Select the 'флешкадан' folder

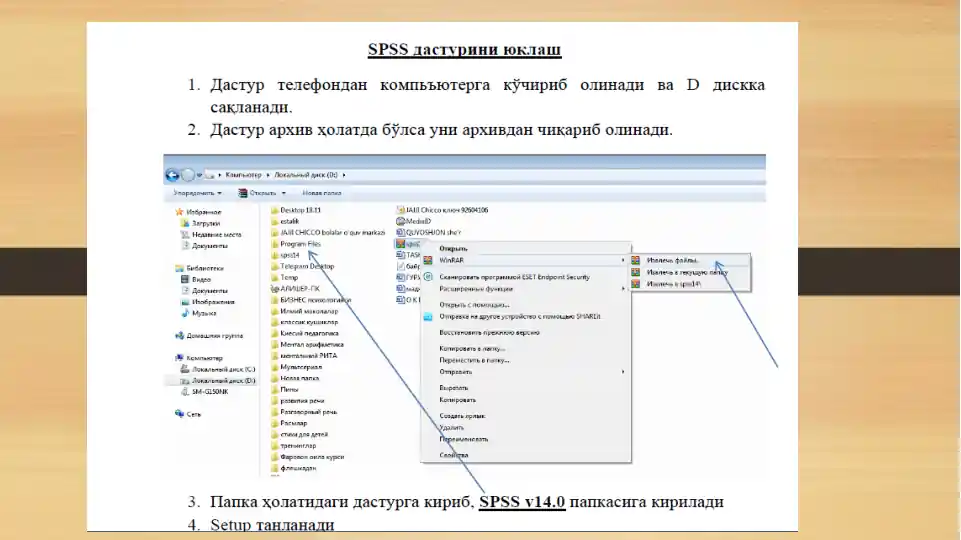coord(298,468)
